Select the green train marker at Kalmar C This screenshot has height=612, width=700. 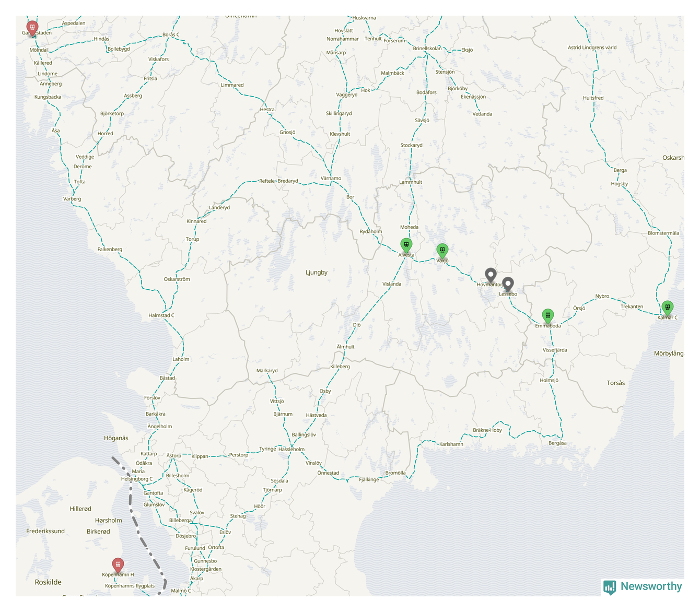(668, 308)
